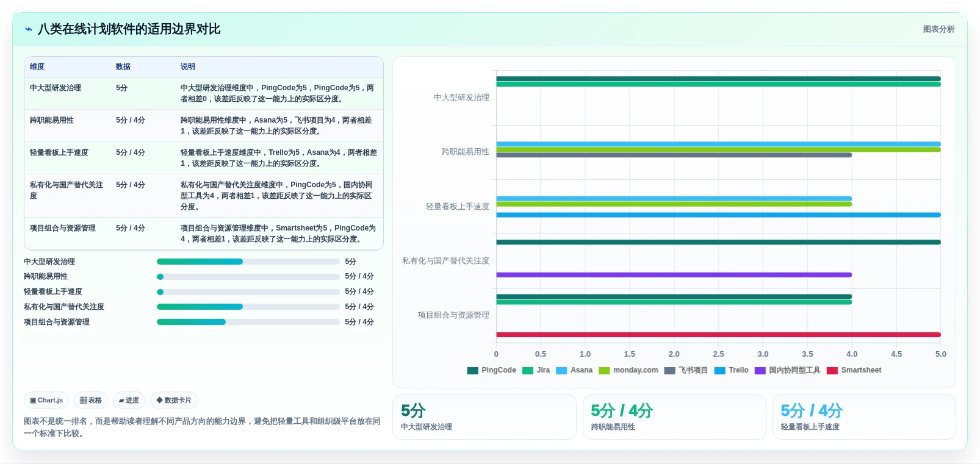Open the 5分 中大型研发治理 data card
The height and width of the screenshot is (464, 980).
pos(485,417)
